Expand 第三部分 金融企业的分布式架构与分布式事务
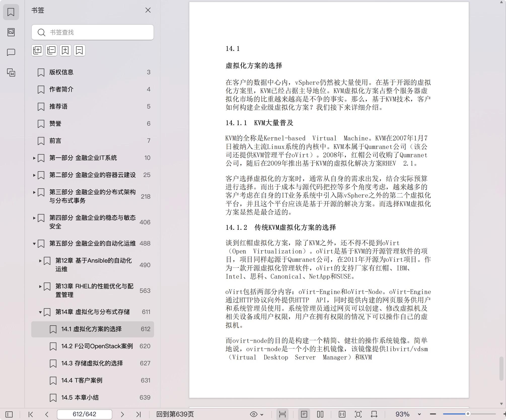The height and width of the screenshot is (420, 506). [x=34, y=192]
